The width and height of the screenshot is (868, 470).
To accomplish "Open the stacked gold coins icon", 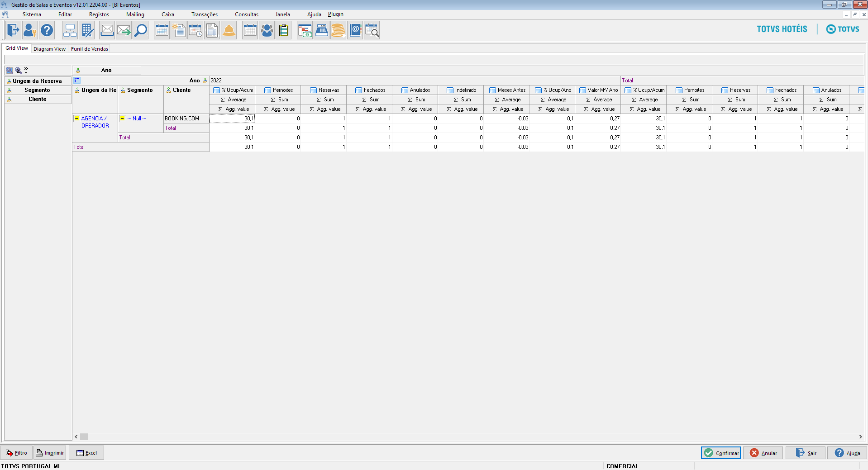I will [x=338, y=30].
